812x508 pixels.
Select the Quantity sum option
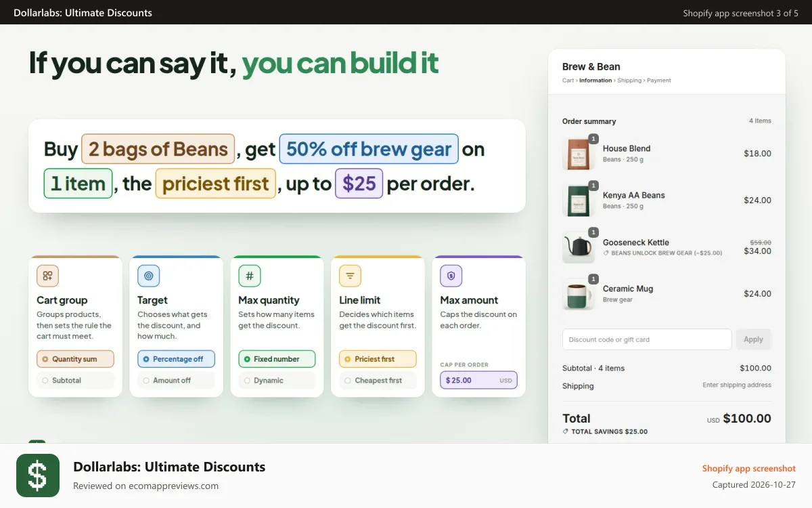tap(75, 359)
